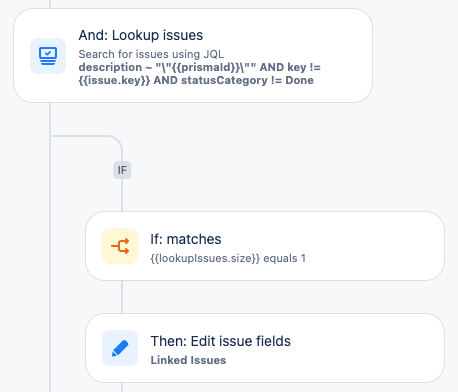Click the gray IF branch badge

(122, 170)
